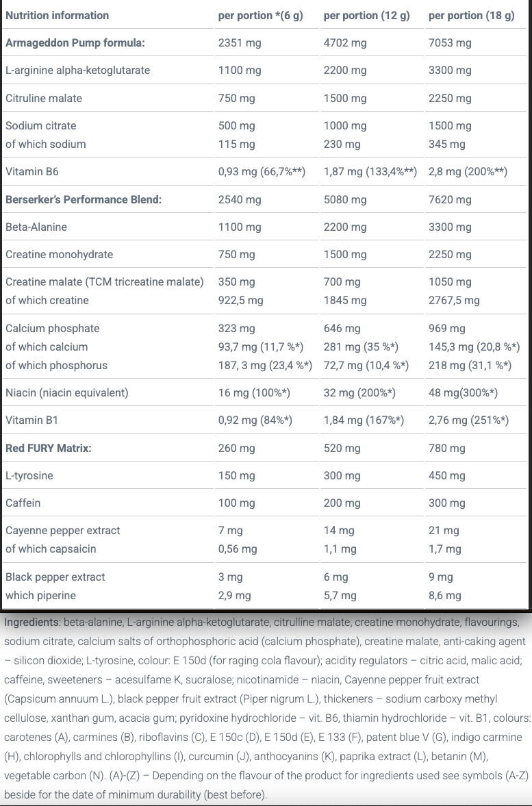Click the "per portion (18 g)" column header

pos(471,15)
